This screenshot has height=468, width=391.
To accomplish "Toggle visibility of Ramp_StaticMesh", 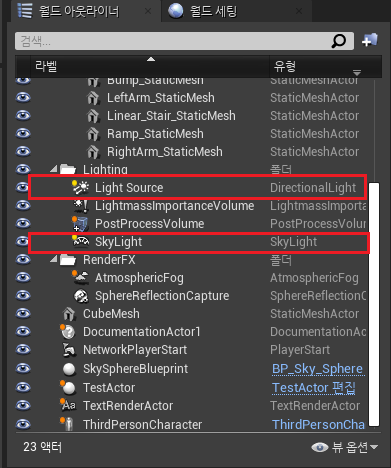I will pos(23,134).
